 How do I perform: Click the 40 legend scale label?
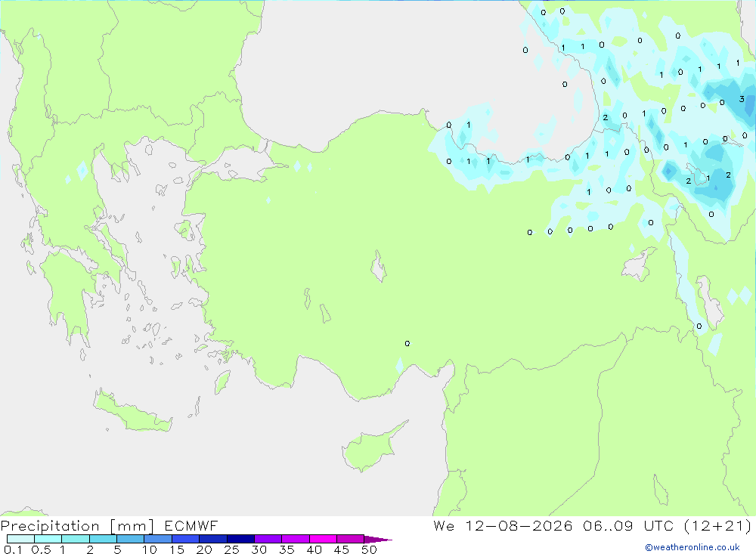coord(314,549)
